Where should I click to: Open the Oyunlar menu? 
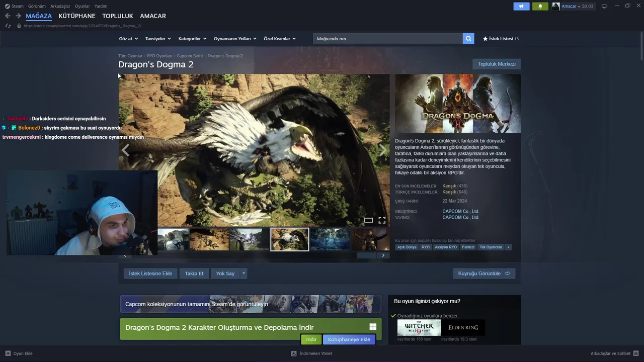83,6
